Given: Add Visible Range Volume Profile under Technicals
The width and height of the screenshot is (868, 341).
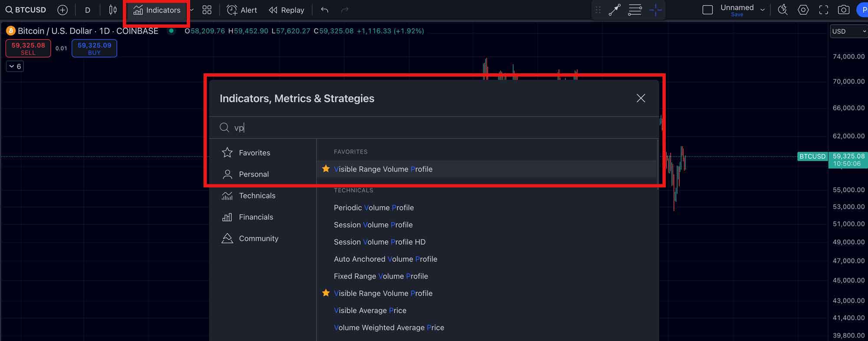Looking at the screenshot, I should click(487, 293).
